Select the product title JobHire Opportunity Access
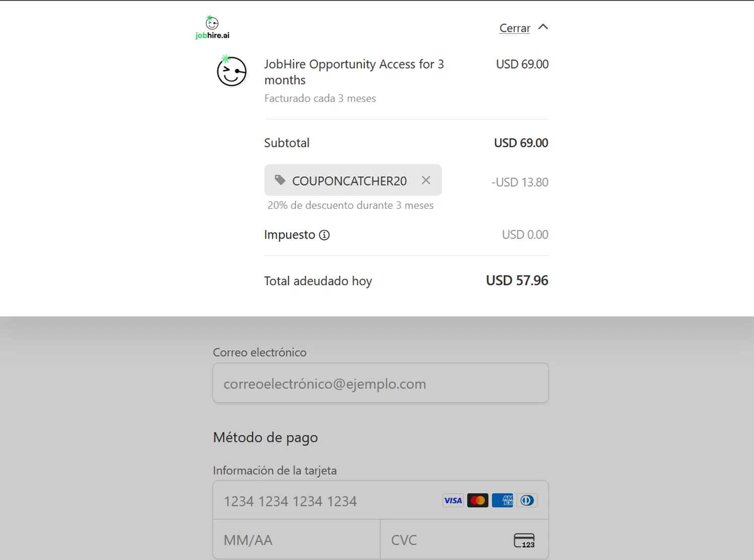 tap(354, 72)
